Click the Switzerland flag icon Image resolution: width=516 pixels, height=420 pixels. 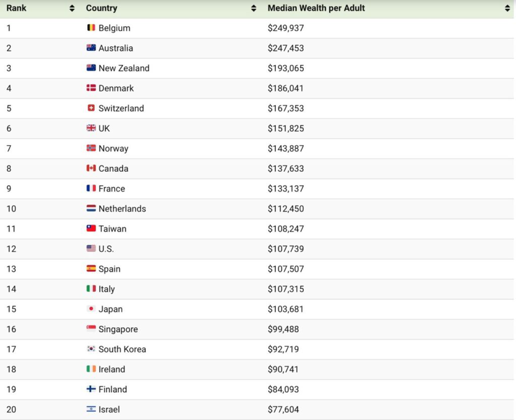(x=91, y=108)
